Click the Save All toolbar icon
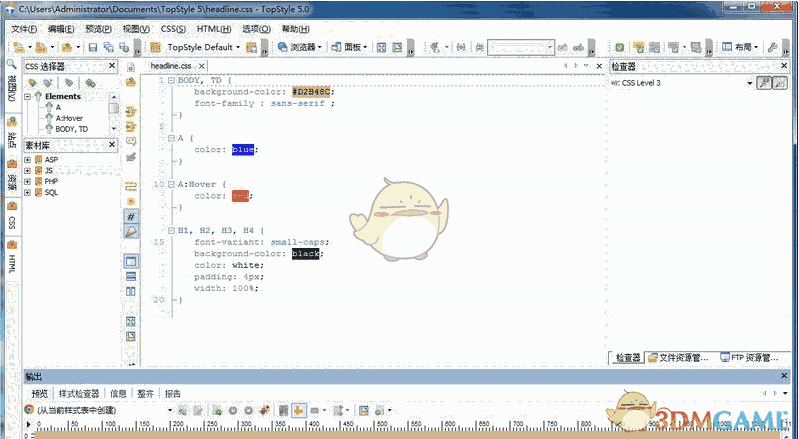 point(107,47)
